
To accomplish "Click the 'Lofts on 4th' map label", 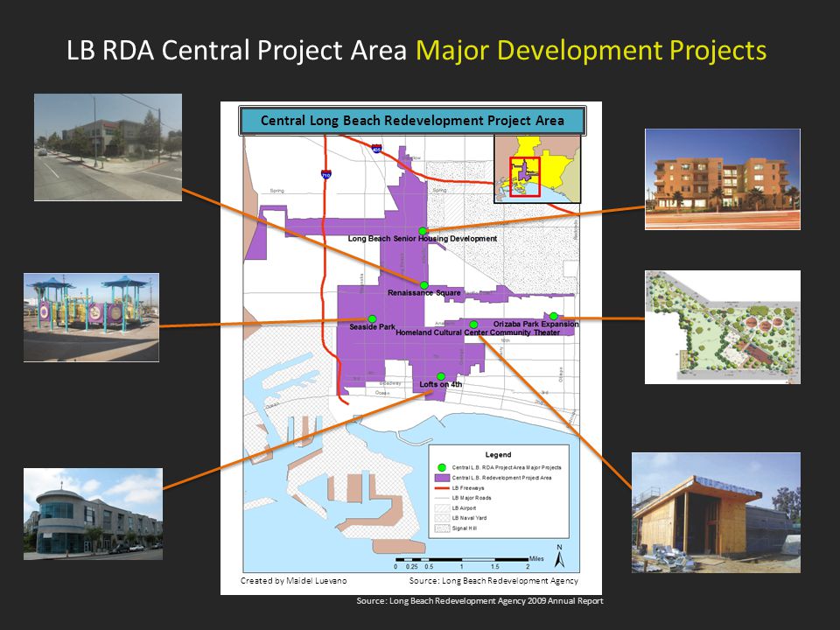I will tap(441, 385).
